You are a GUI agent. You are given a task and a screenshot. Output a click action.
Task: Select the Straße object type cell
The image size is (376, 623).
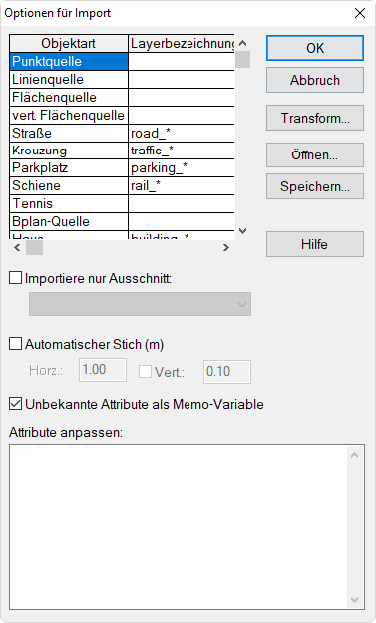tap(69, 133)
